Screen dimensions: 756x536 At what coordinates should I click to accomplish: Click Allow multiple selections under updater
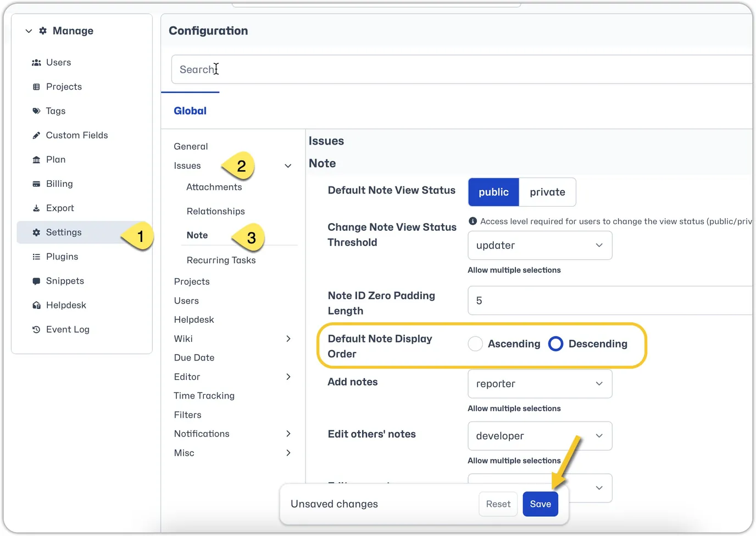pyautogui.click(x=514, y=270)
